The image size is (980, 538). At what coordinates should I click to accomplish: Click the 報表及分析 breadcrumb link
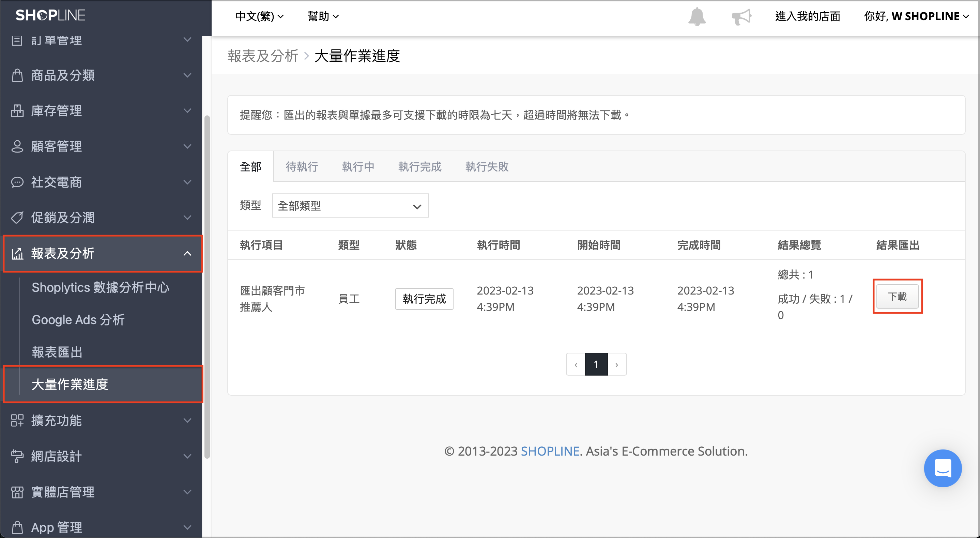pyautogui.click(x=263, y=56)
